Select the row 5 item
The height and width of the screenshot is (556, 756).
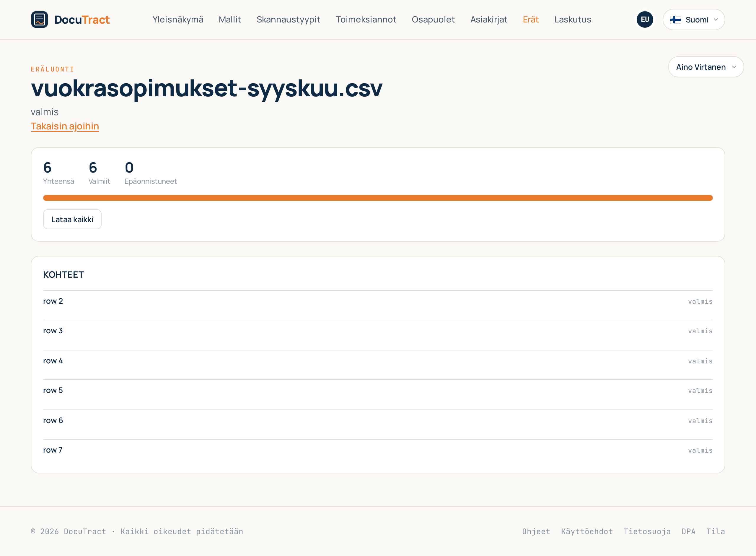pyautogui.click(x=377, y=394)
